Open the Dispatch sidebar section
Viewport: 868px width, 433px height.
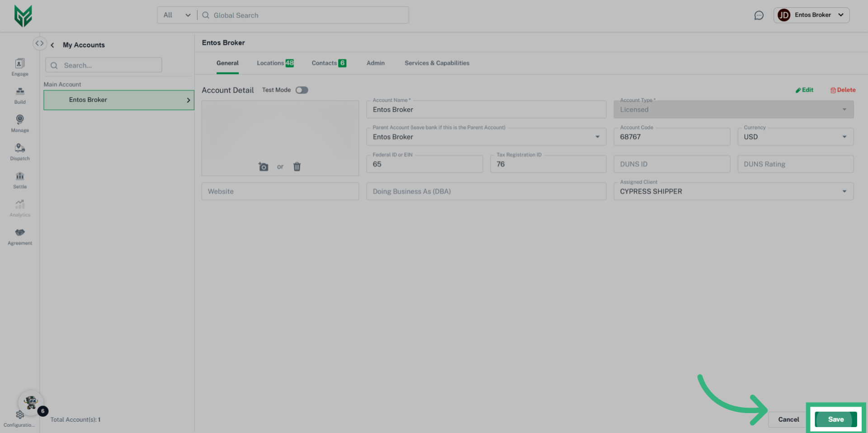coord(20,152)
